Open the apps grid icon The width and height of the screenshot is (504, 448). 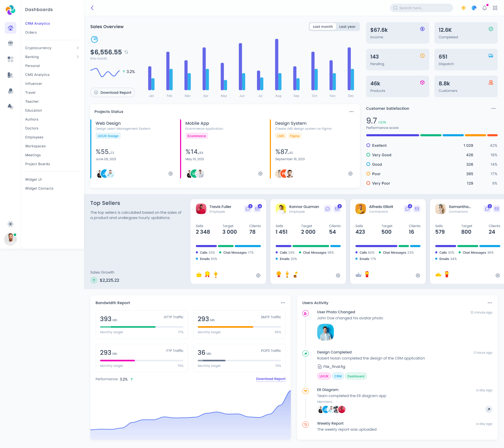click(x=495, y=8)
